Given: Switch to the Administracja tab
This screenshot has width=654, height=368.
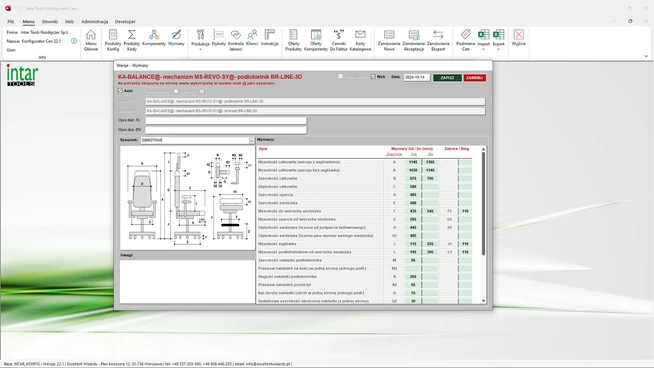Looking at the screenshot, I should point(94,22).
